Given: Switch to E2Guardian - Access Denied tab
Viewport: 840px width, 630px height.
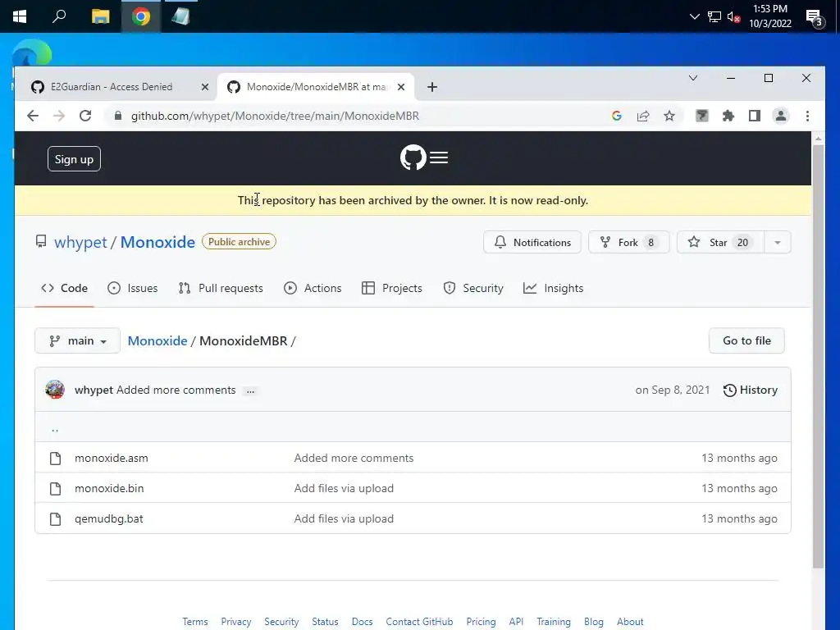Looking at the screenshot, I should 112,87.
